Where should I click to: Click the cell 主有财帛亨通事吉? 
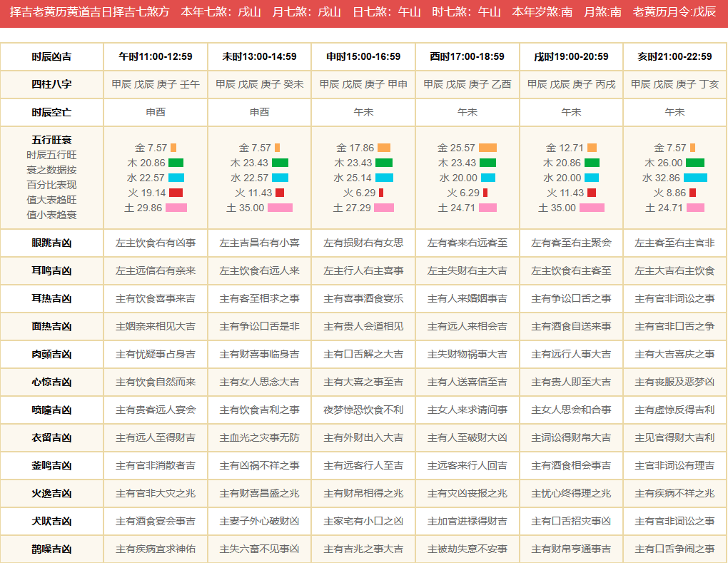(571, 549)
